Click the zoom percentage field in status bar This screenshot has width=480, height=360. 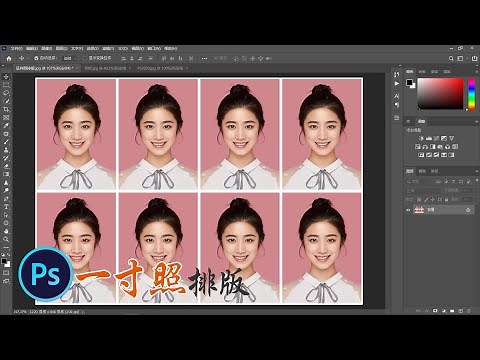point(19,312)
